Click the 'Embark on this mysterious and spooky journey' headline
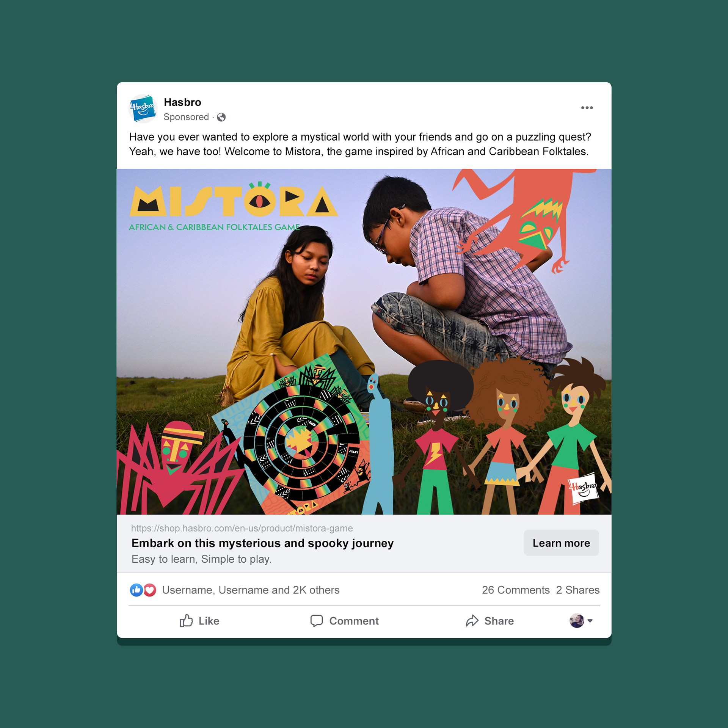 point(262,543)
